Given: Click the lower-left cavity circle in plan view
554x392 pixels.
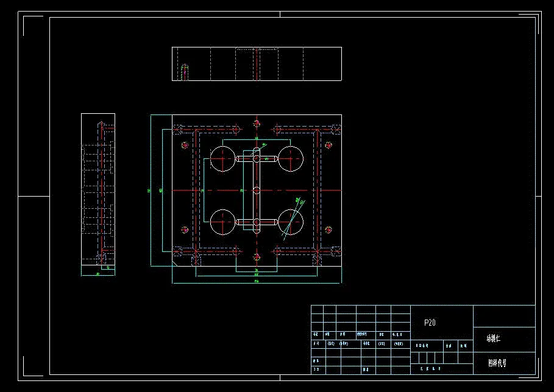Looking at the screenshot, I should (223, 222).
